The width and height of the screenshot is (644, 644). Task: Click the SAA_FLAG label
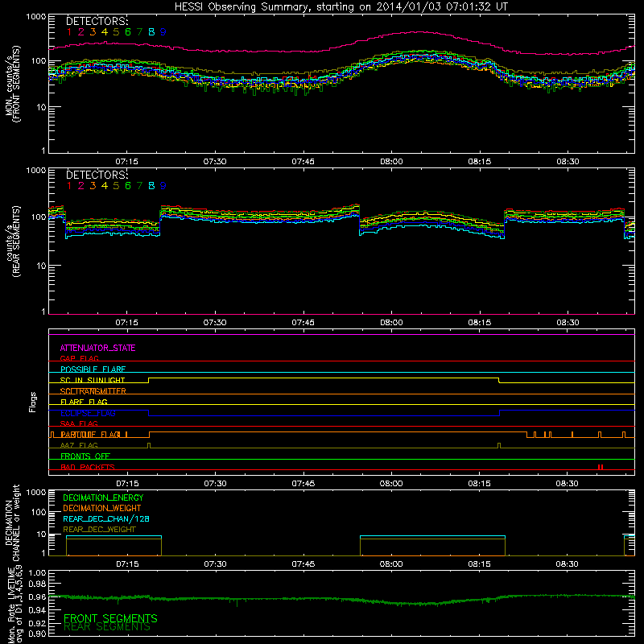[79, 424]
